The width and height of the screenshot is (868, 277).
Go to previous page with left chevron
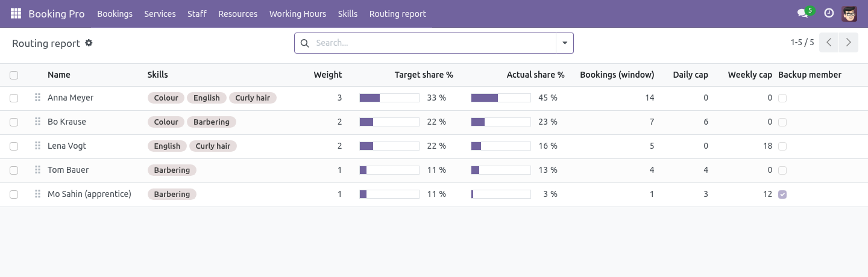829,43
